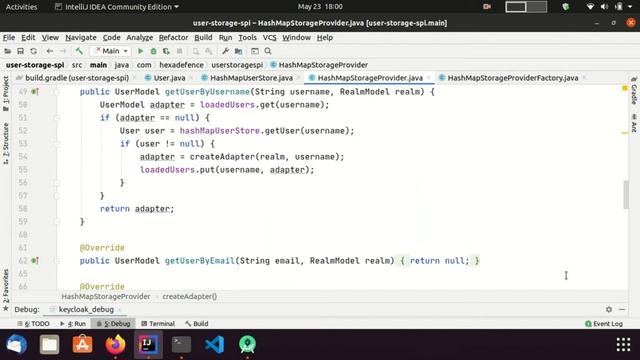Open Project Structure toolbar icon
The image size is (640, 360).
click(238, 51)
